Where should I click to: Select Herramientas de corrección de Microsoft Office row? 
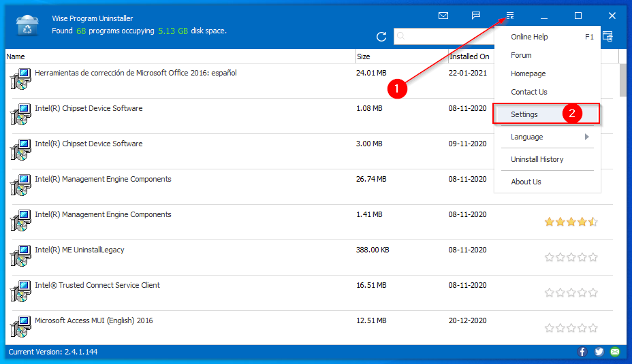[x=136, y=73]
